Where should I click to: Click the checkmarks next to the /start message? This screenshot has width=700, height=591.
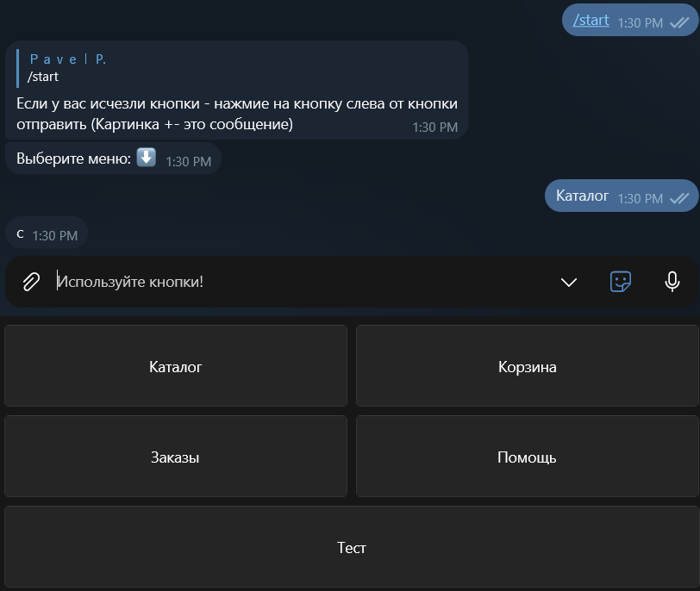coord(681,20)
